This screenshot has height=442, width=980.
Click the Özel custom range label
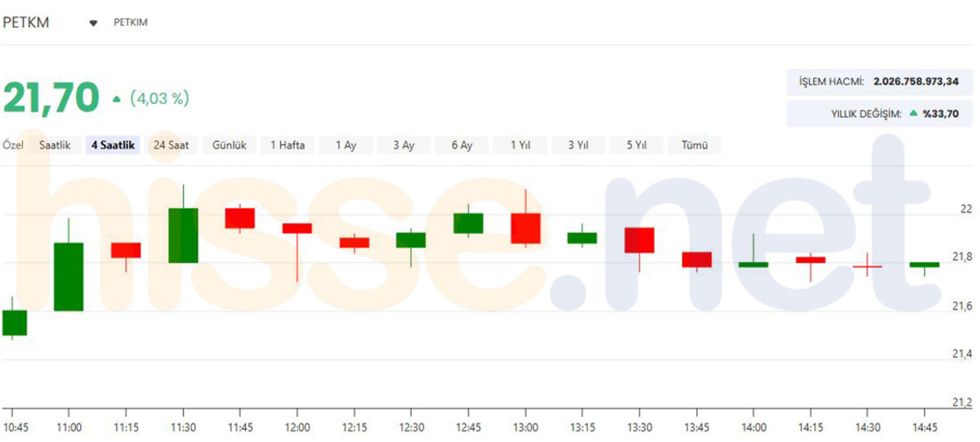coord(13,145)
